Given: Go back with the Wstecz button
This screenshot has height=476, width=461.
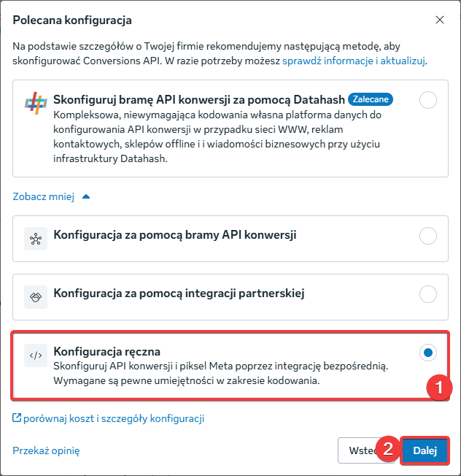Looking at the screenshot, I should [357, 450].
